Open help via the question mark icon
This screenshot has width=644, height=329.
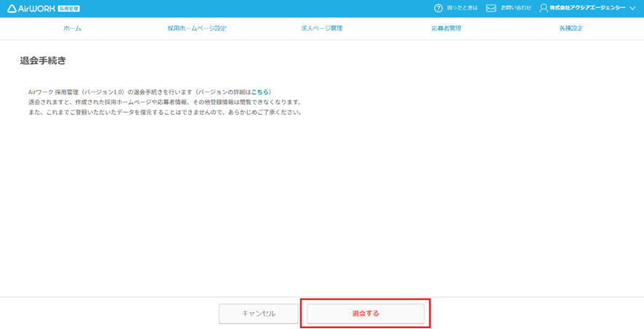(x=438, y=9)
